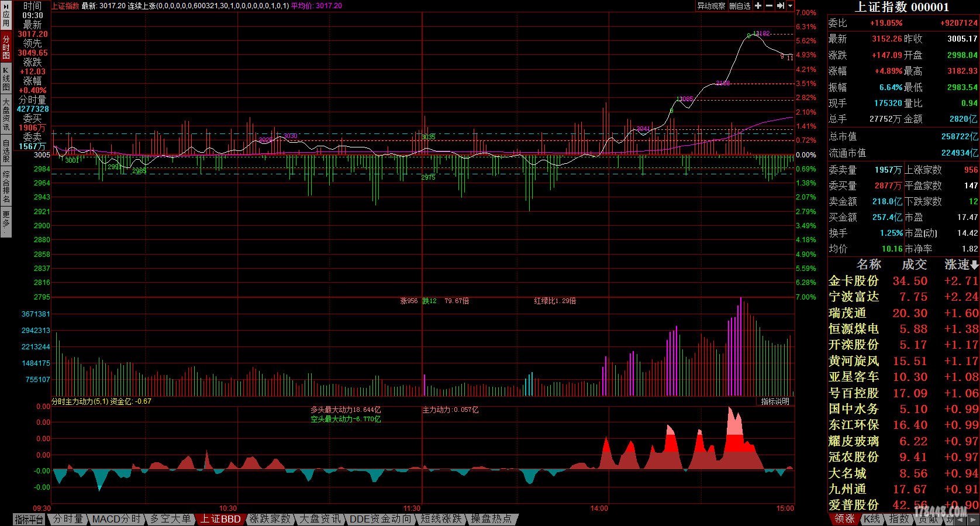This screenshot has width=980, height=526.
Task: Click 删自选 to remove from watchlist
Action: (x=740, y=6)
